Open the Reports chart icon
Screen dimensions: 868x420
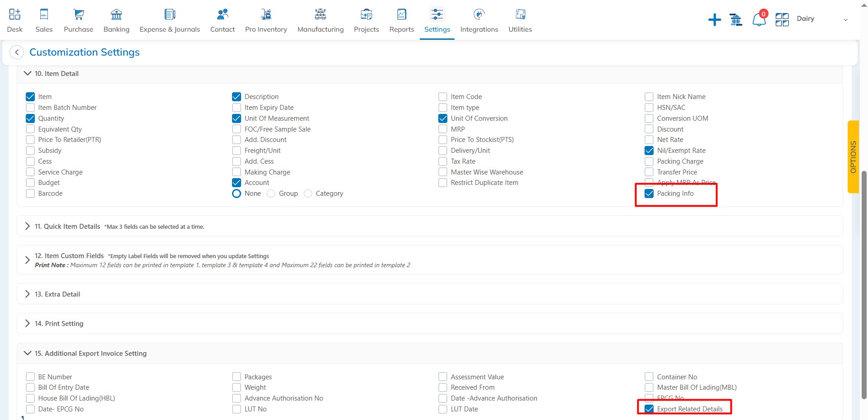coord(402,14)
